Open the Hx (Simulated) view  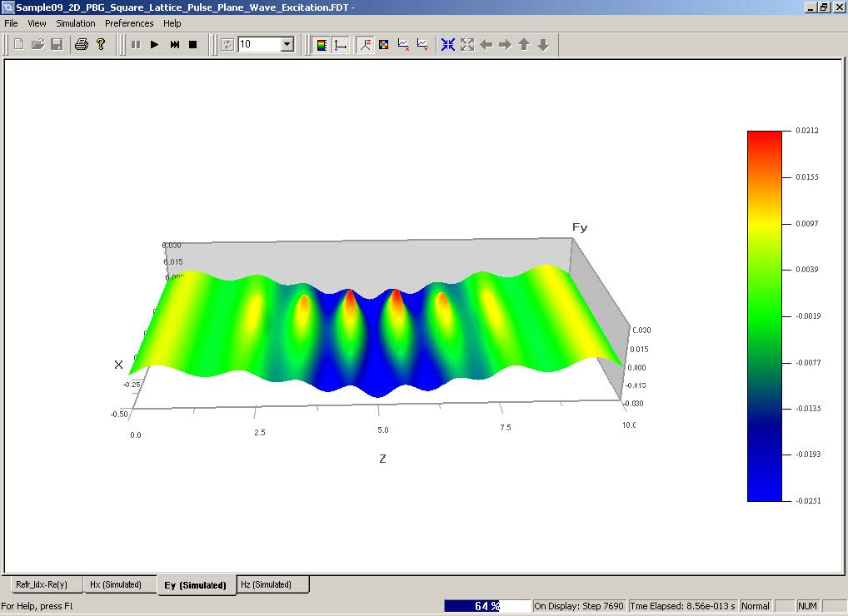[120, 585]
